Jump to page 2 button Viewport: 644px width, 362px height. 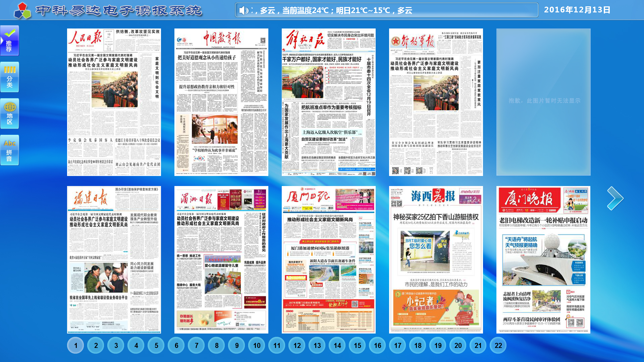96,345
